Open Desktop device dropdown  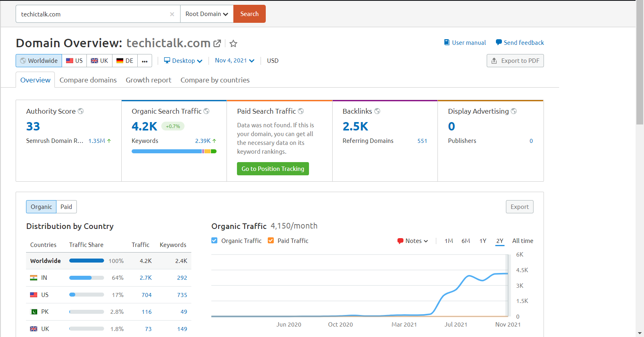183,61
